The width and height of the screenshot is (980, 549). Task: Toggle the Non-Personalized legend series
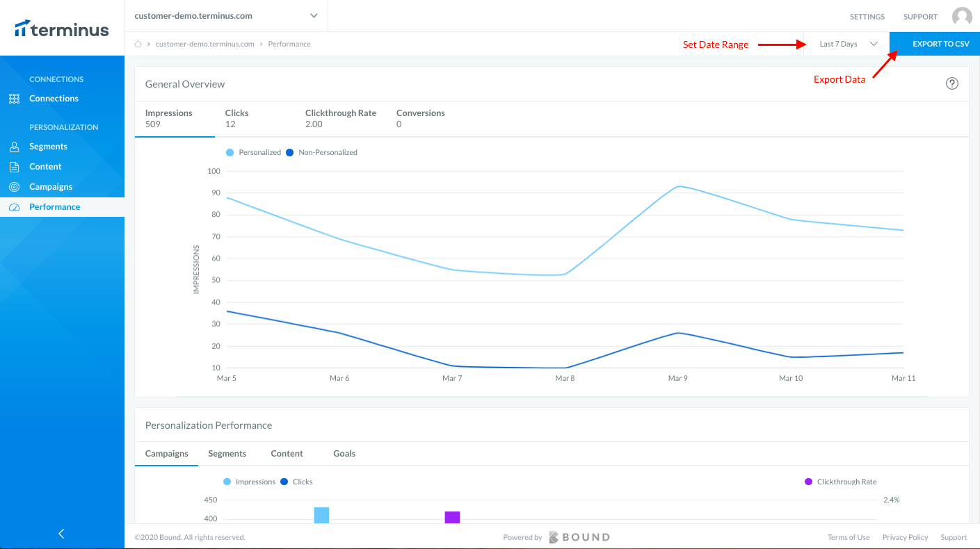coord(321,152)
